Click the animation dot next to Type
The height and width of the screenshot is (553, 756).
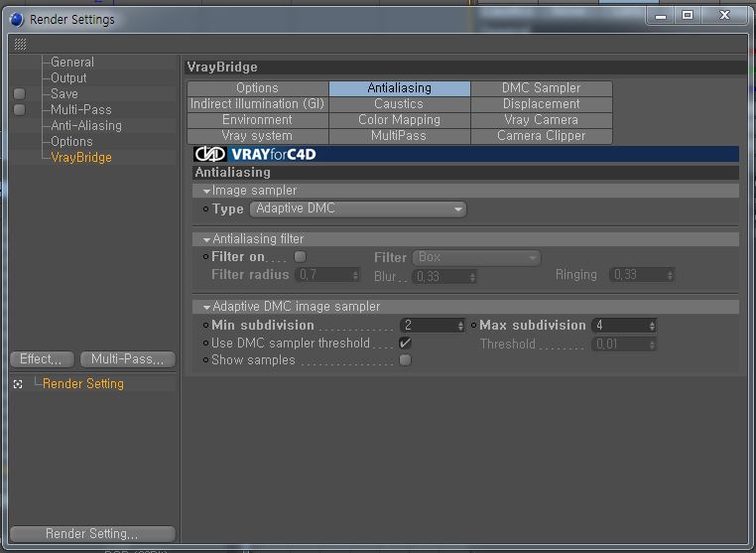206,208
